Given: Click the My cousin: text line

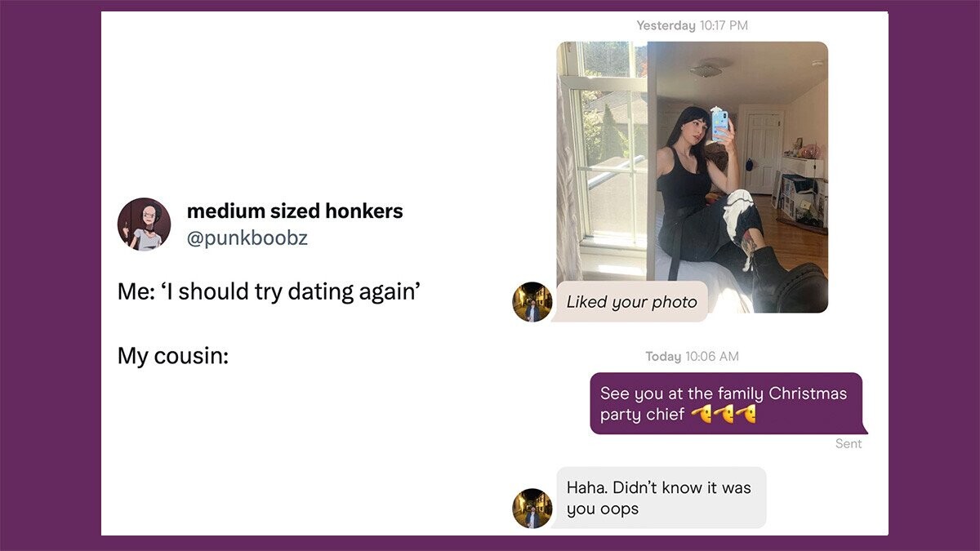Looking at the screenshot, I should click(173, 357).
